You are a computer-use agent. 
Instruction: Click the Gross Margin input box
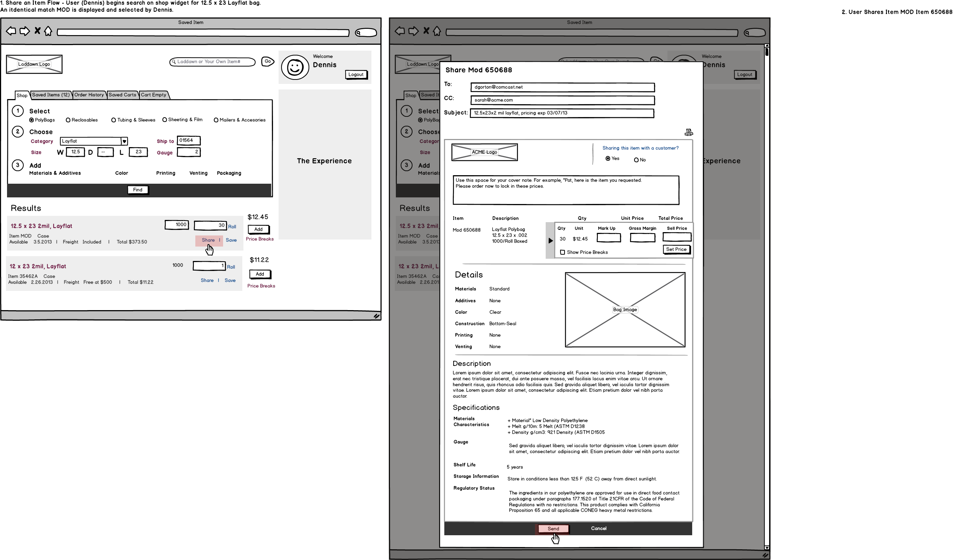pyautogui.click(x=643, y=238)
